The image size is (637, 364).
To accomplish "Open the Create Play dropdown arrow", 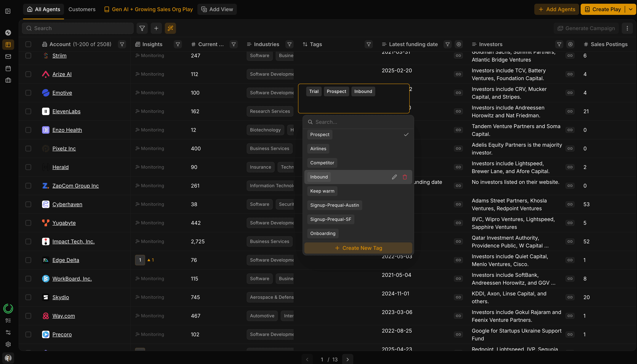I will [630, 9].
